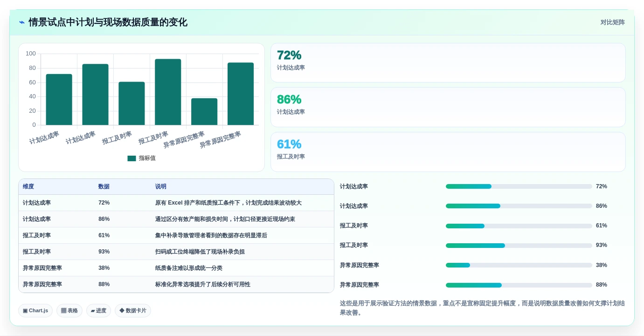The height and width of the screenshot is (336, 644).
Task: Click the tallest bar in the chart
Action: [168, 92]
